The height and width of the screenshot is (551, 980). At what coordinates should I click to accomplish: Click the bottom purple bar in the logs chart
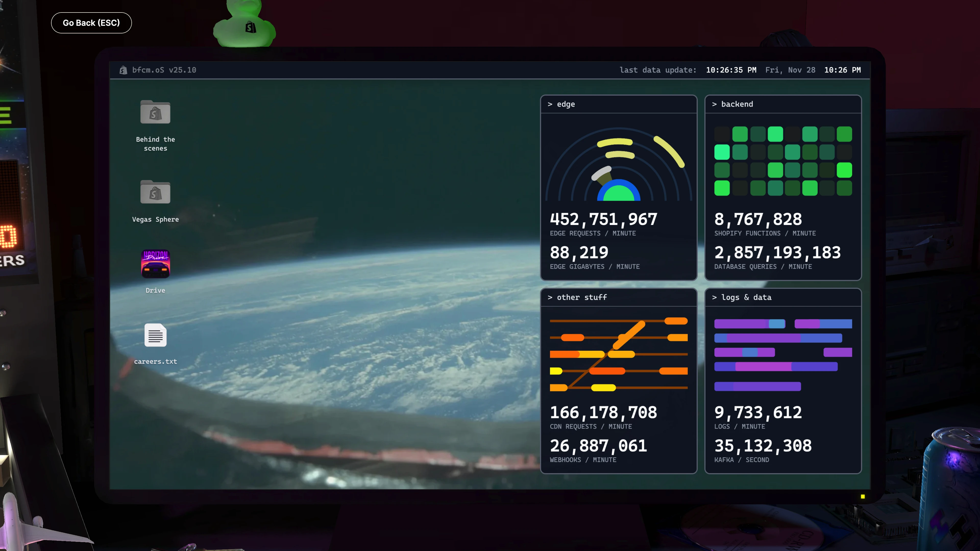pos(757,387)
